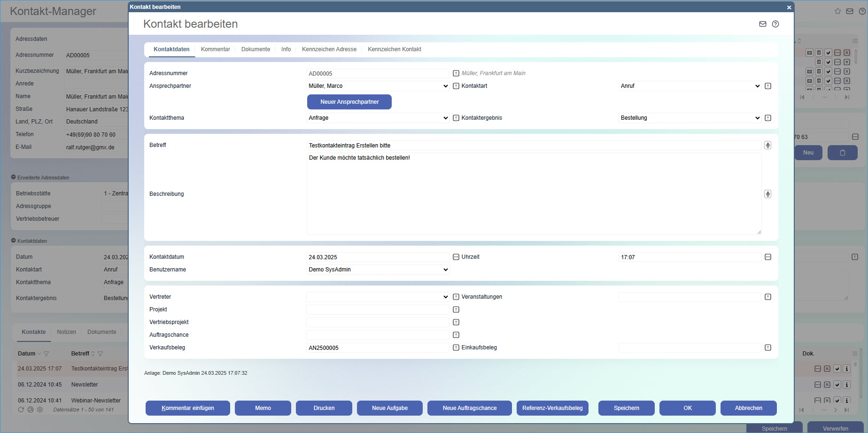Click into the Betreff text field

(x=533, y=146)
